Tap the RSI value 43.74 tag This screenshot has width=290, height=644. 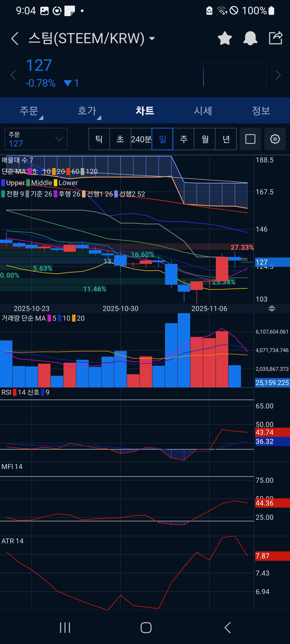click(272, 432)
